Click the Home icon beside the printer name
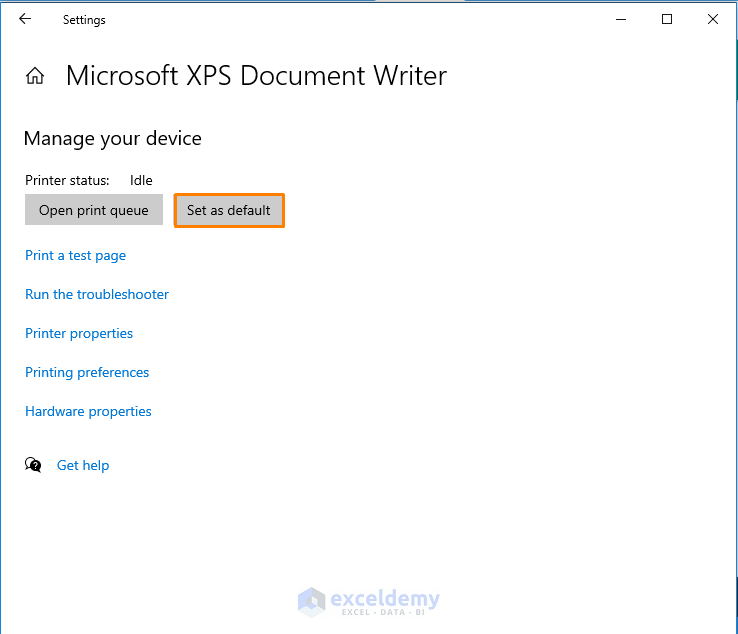The image size is (738, 634). click(x=35, y=76)
